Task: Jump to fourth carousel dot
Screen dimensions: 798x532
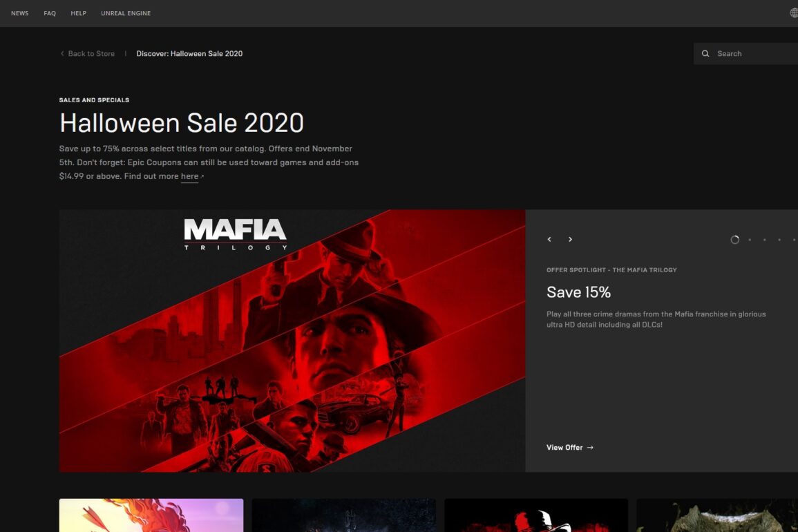Action: (779, 240)
